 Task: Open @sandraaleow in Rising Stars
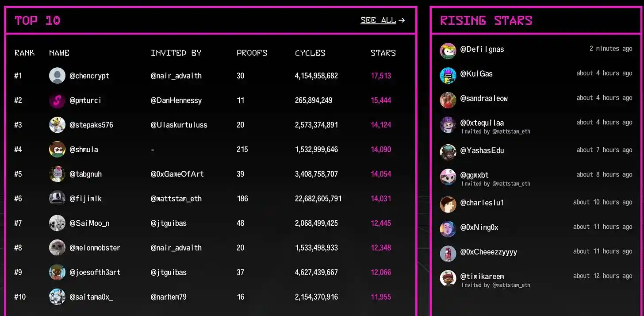pos(484,98)
